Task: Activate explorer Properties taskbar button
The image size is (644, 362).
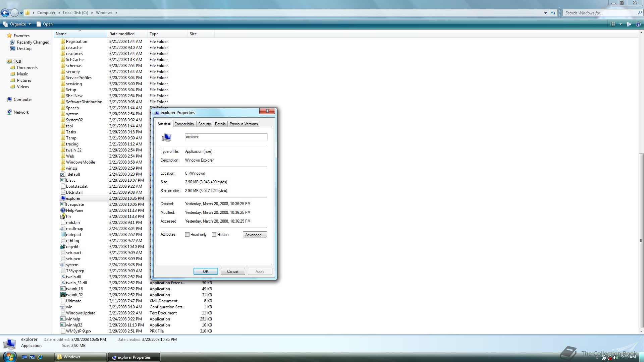Action: (x=134, y=357)
